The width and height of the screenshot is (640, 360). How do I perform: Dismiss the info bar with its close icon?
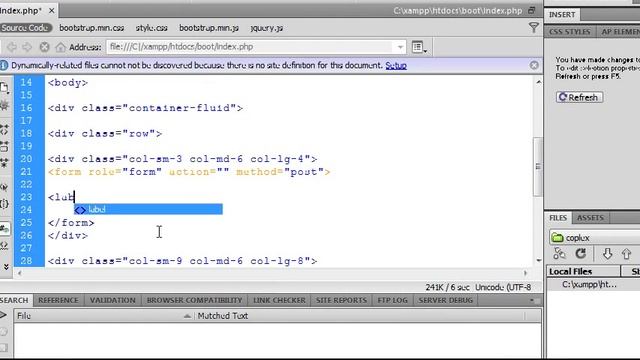534,65
